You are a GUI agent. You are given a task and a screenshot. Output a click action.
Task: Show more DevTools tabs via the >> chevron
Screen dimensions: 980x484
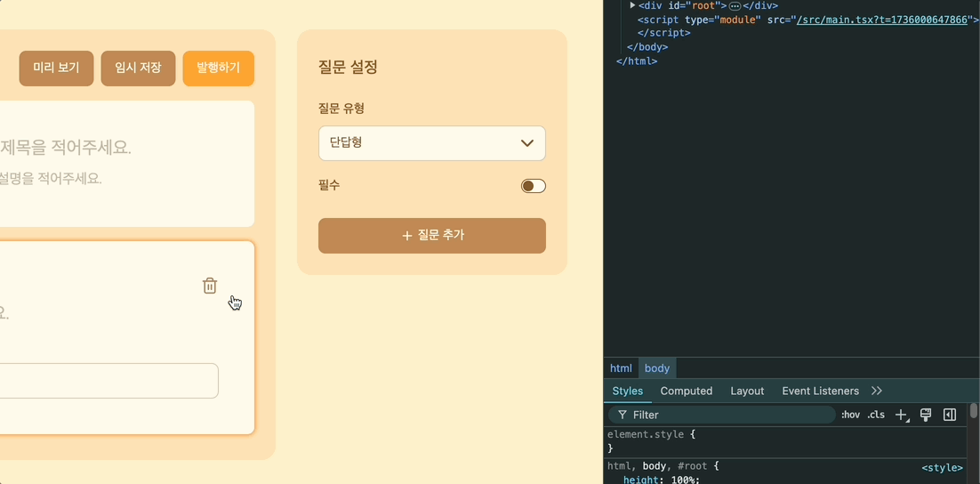click(x=876, y=391)
